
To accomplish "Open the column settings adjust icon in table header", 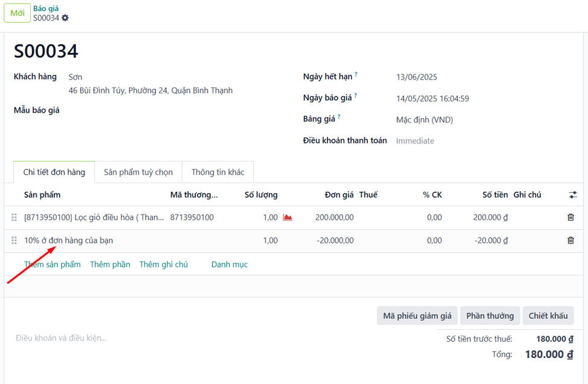I will [573, 195].
